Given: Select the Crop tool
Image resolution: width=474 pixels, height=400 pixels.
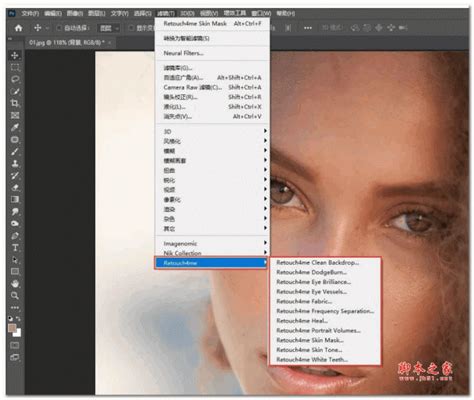Looking at the screenshot, I should point(15,103).
